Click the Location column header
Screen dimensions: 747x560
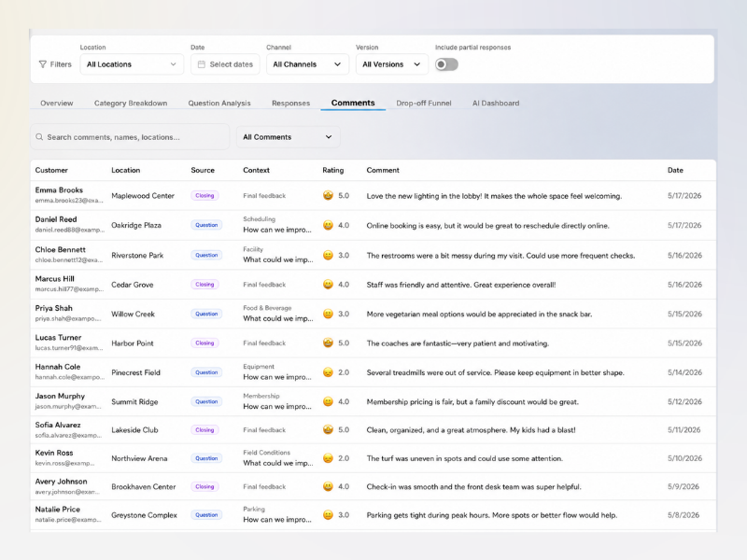point(126,170)
